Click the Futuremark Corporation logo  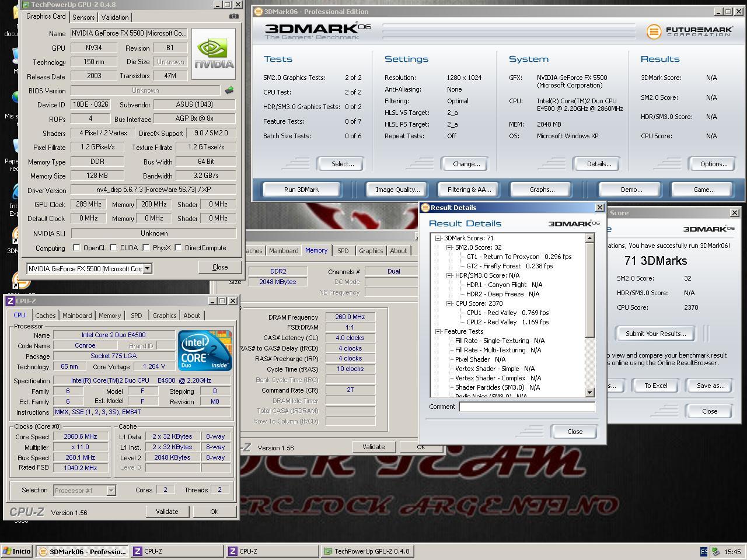pos(690,31)
